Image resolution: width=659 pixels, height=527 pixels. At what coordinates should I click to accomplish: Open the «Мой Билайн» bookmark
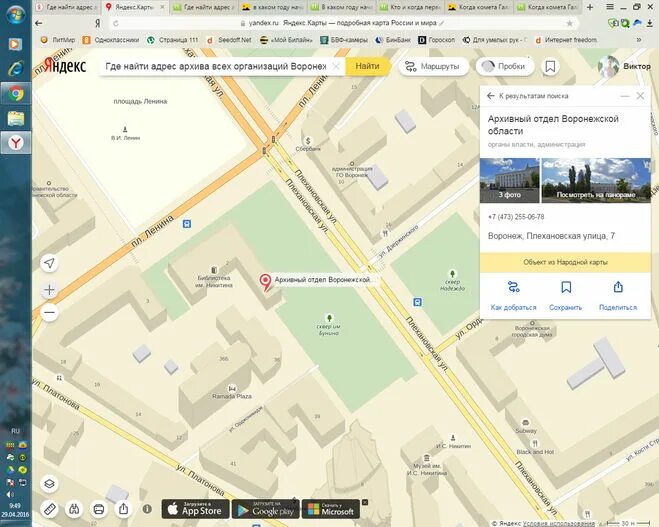(x=286, y=40)
